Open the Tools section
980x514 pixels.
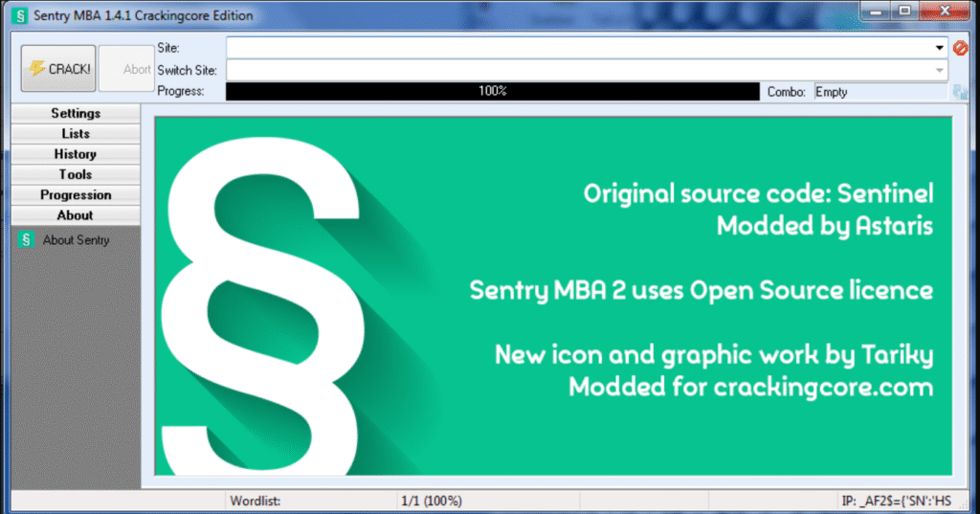(x=76, y=174)
